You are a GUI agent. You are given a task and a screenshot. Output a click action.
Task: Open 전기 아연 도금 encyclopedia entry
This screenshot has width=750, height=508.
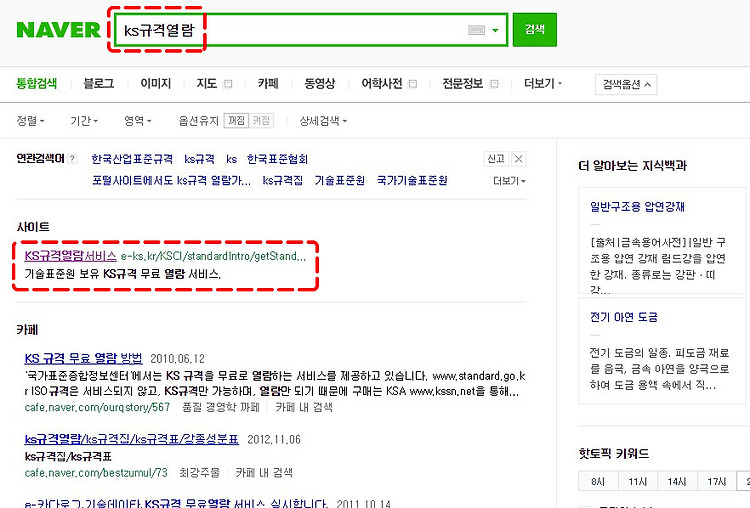(624, 317)
